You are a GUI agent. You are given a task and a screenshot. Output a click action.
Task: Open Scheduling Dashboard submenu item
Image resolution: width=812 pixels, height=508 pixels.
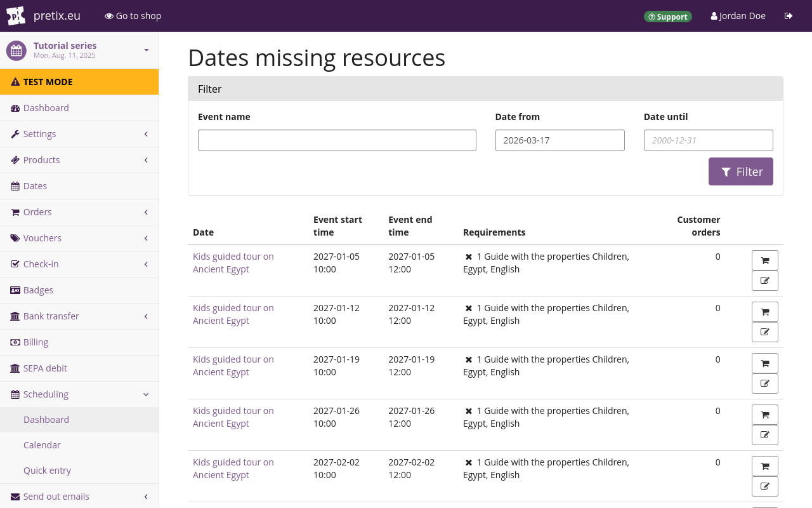coord(79,420)
